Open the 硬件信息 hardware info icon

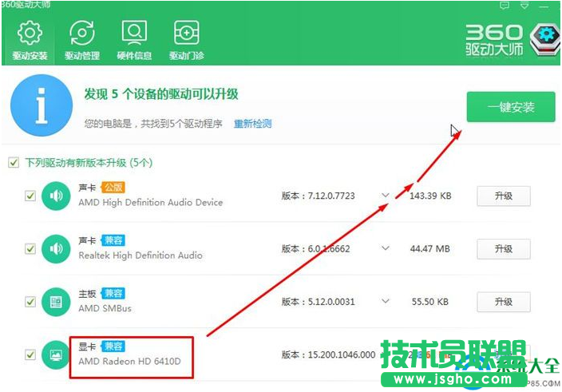[133, 40]
